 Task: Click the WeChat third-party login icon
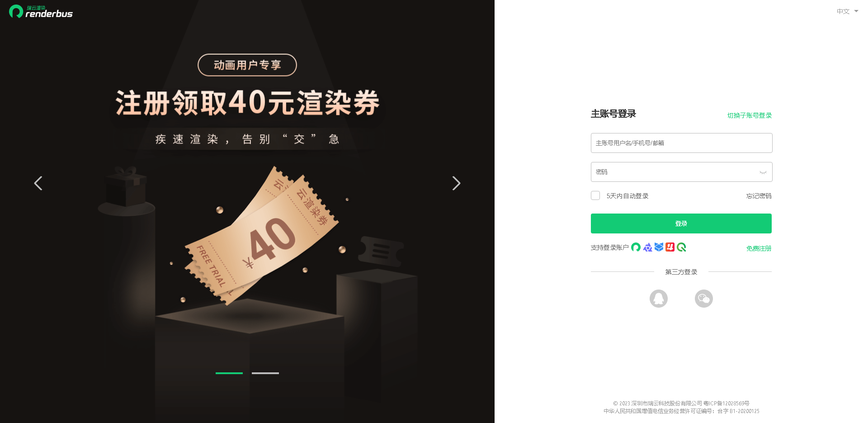tap(704, 299)
